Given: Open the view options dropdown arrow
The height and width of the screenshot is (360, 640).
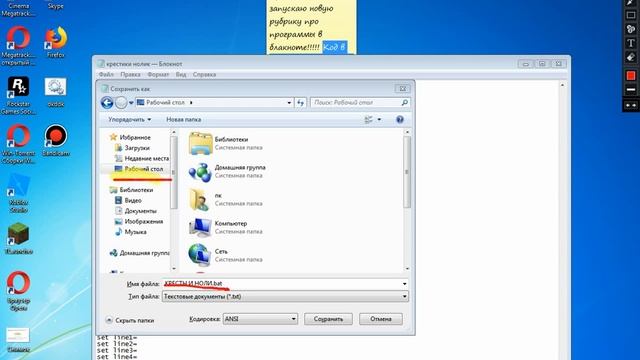Looking at the screenshot, I should (x=379, y=120).
